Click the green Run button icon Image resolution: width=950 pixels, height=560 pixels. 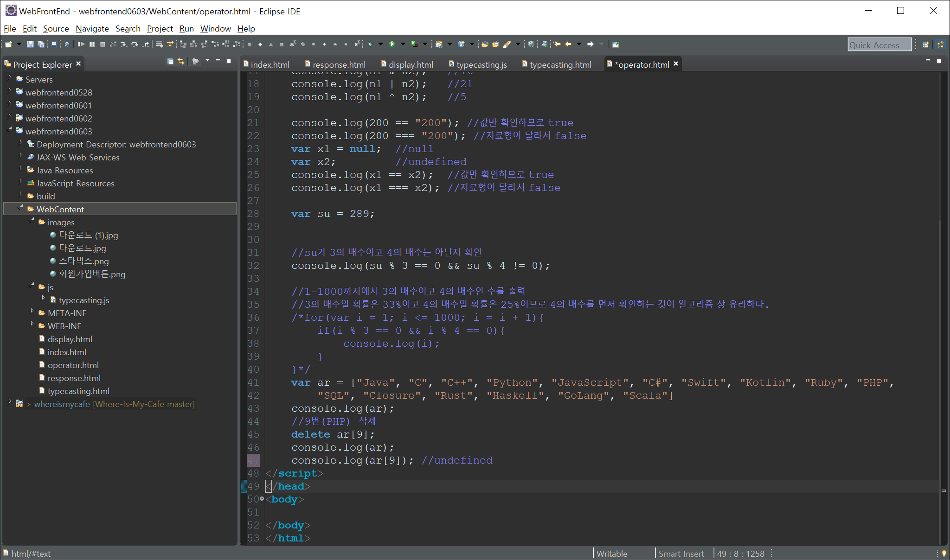[x=392, y=45]
